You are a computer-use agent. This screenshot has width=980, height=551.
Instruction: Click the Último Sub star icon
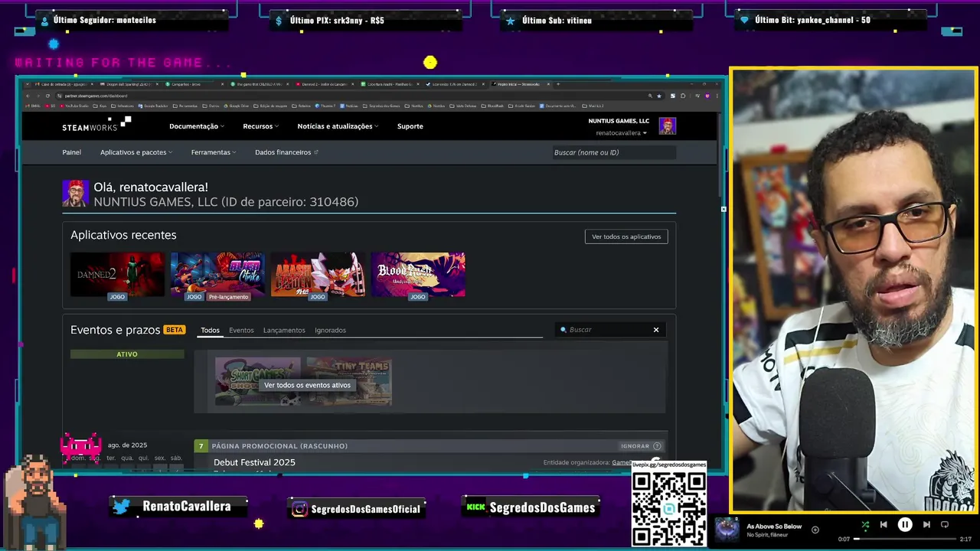coord(511,21)
